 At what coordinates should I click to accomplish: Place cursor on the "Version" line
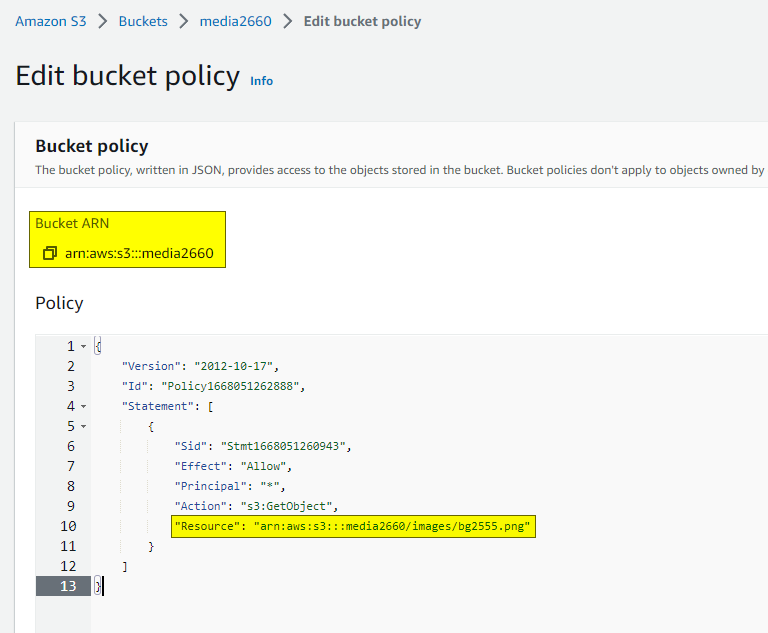tap(200, 366)
